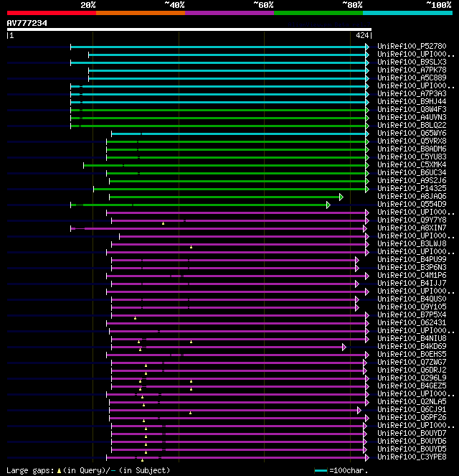The image size is (459, 476).
Task: Click the purple alignment bar of B0UYD6
Action: [237, 442]
